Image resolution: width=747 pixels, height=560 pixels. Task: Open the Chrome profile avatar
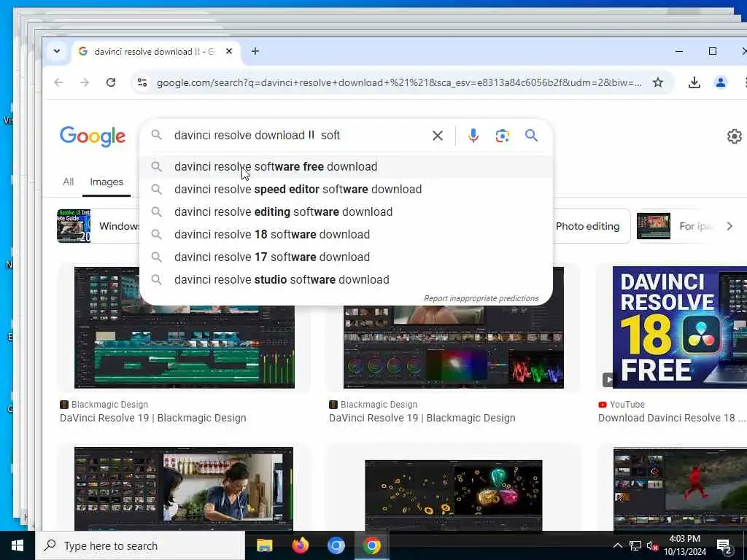tap(720, 82)
